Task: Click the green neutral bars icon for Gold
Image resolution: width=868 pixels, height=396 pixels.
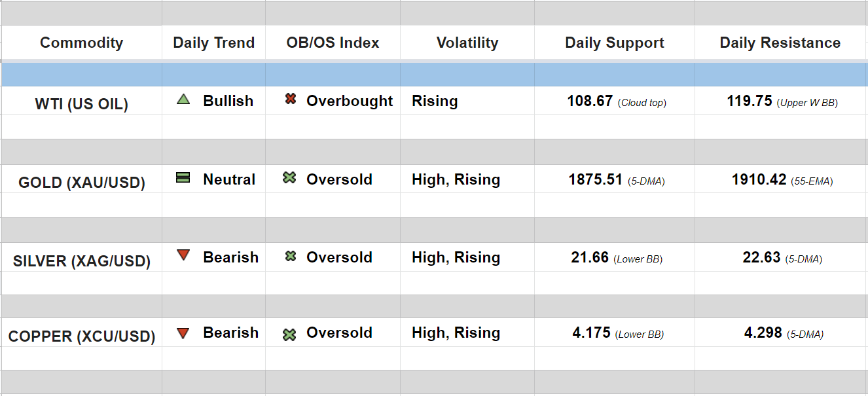Action: pos(183,177)
